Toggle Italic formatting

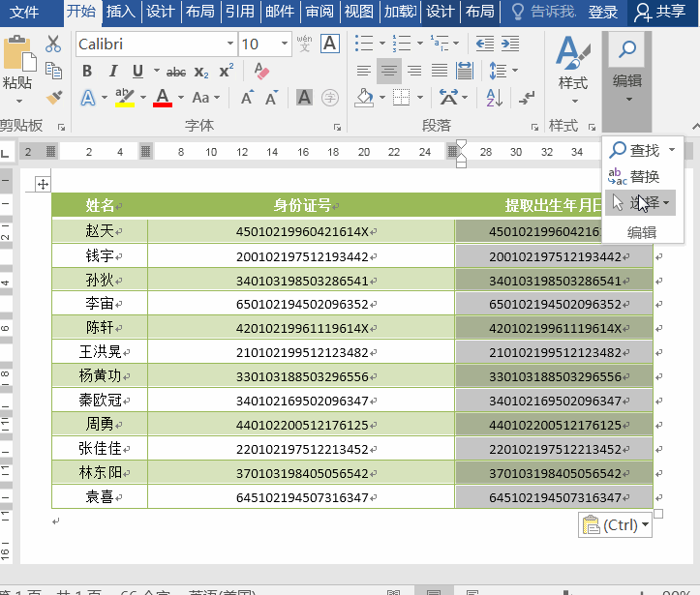[113, 71]
